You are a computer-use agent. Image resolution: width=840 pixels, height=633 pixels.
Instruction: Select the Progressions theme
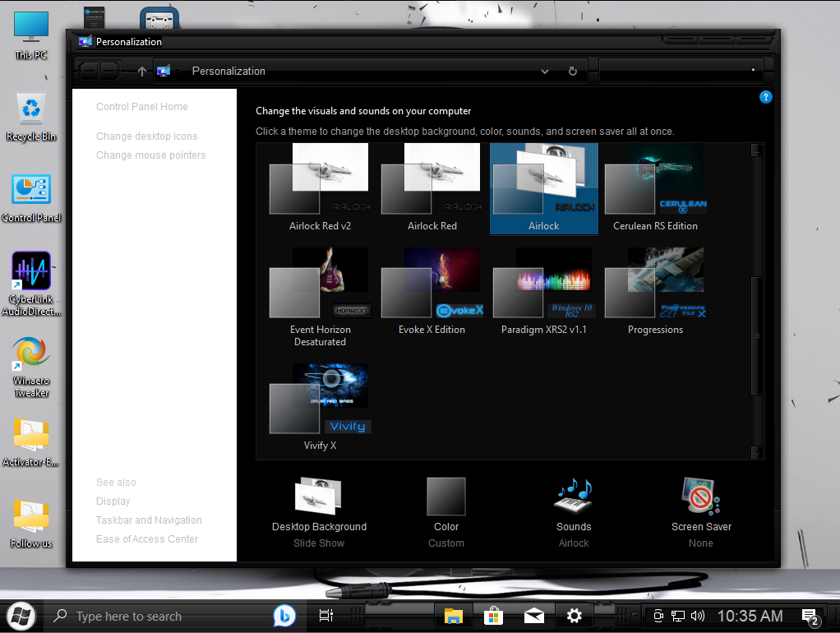[655, 292]
